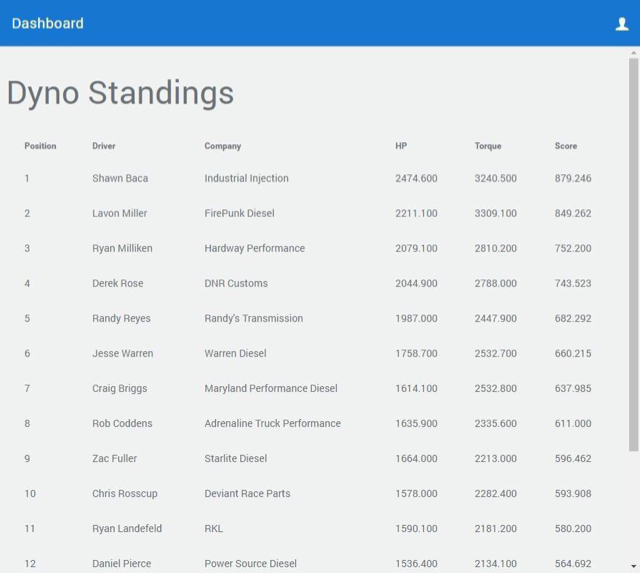The image size is (640, 573).
Task: Click Jesse Warren's HP value 1758.700
Action: pyautogui.click(x=416, y=354)
